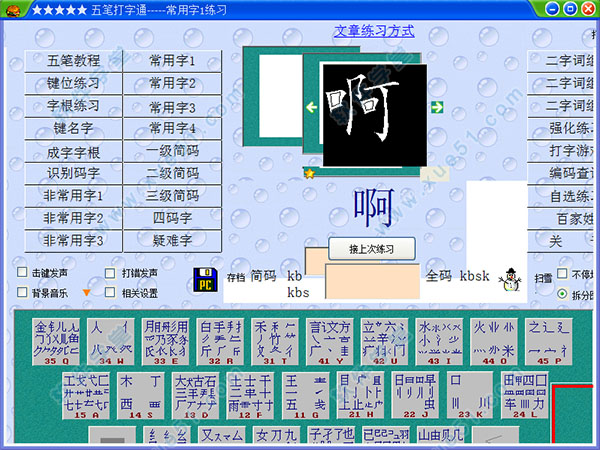
Task: Open the 二级简码 practice
Action: [172, 173]
